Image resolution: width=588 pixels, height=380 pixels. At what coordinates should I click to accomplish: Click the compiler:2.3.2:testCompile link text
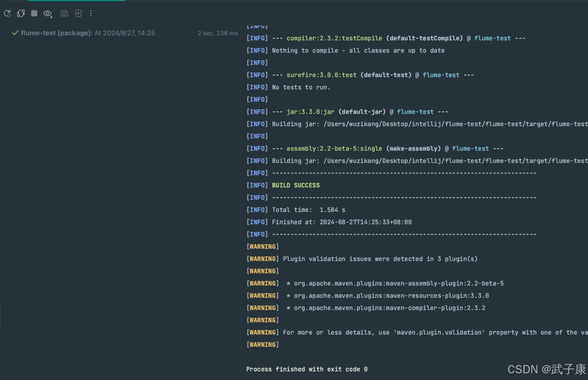(334, 38)
